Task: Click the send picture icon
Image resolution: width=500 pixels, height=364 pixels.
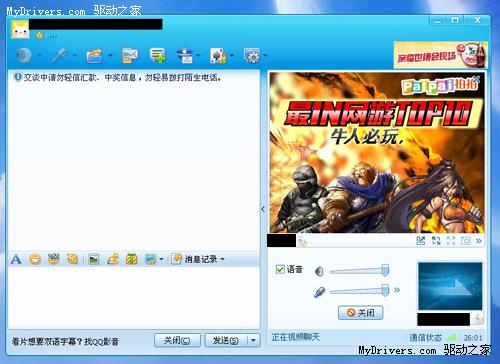Action: [94, 259]
